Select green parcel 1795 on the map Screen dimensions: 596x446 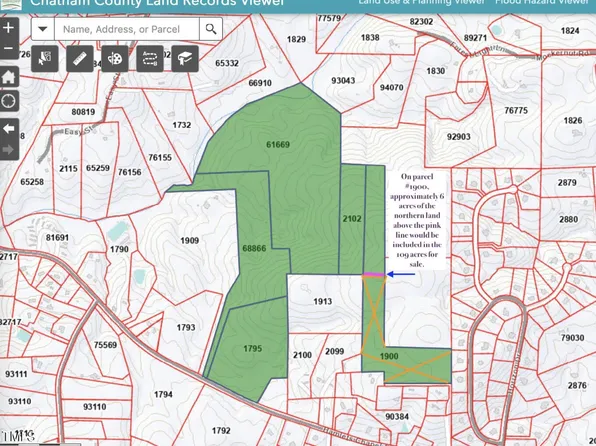252,348
